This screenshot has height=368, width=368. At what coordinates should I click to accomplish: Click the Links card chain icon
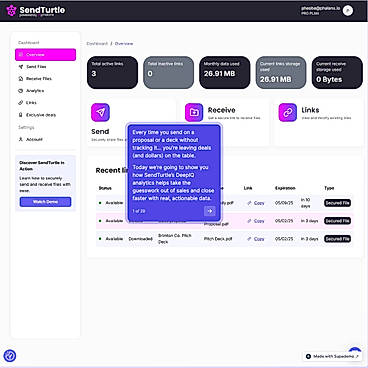click(x=288, y=112)
